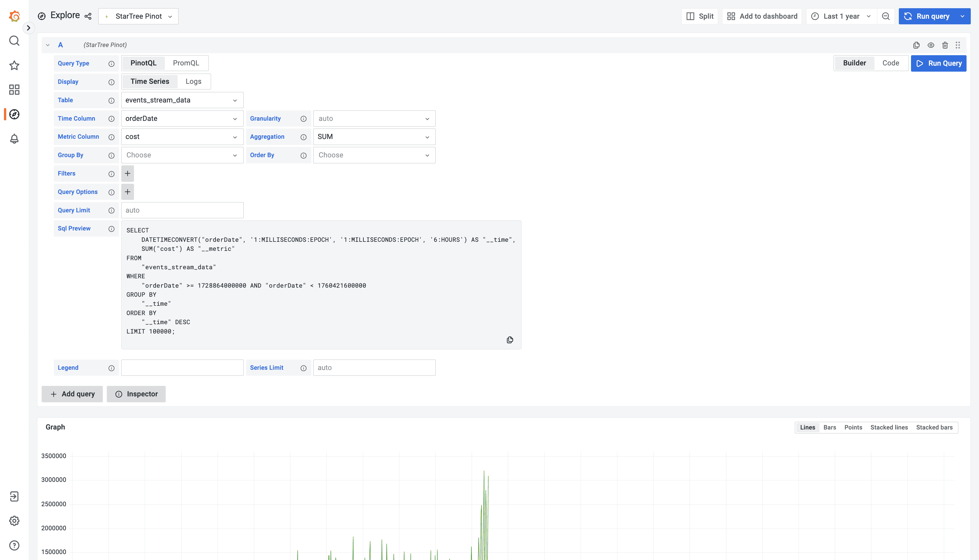Click the Query Limit input field

tap(182, 210)
